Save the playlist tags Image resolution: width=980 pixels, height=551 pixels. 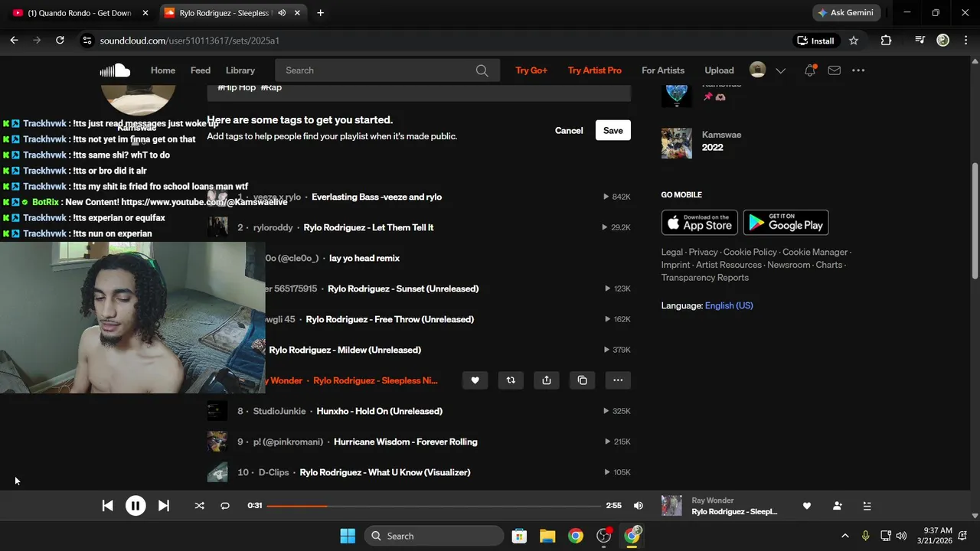pos(613,131)
